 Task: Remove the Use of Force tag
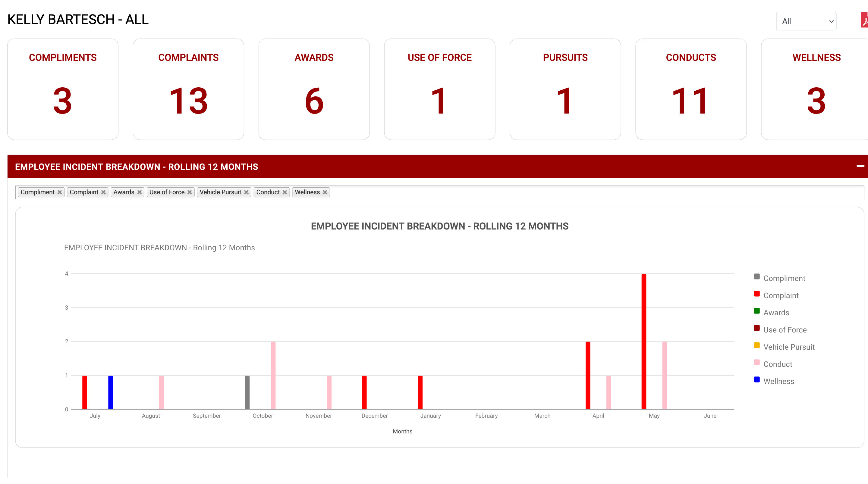coord(190,192)
